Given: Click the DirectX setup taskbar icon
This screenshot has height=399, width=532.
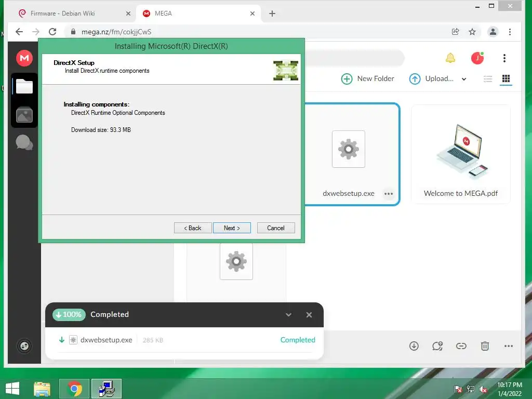Looking at the screenshot, I should (107, 389).
